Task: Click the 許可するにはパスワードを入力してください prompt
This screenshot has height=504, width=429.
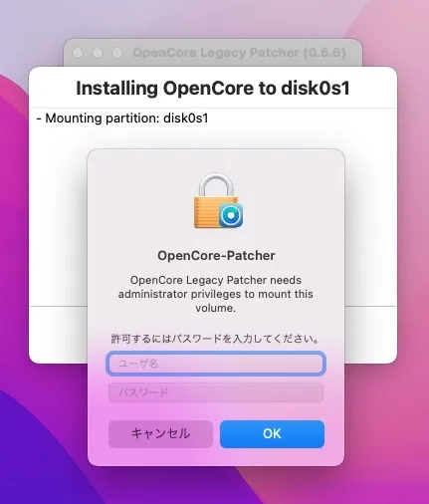Action: (x=216, y=339)
